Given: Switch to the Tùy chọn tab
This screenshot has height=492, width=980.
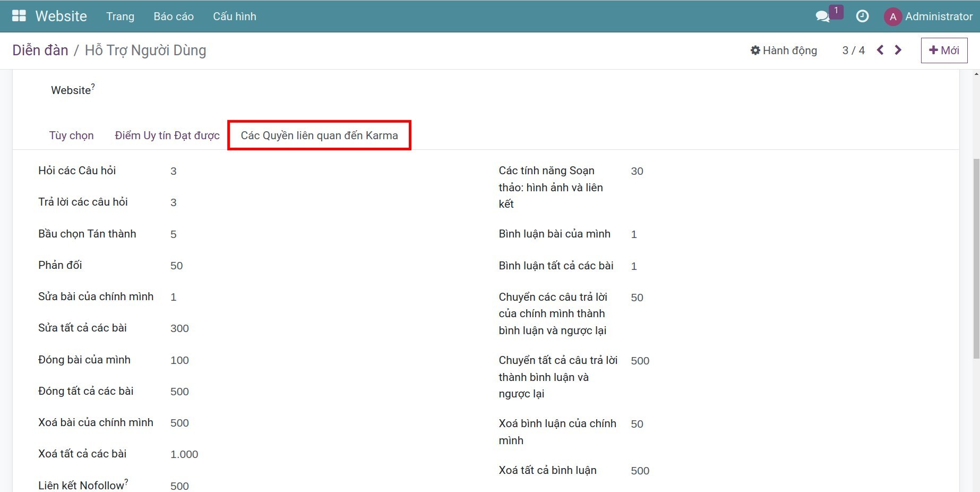Looking at the screenshot, I should [x=71, y=135].
